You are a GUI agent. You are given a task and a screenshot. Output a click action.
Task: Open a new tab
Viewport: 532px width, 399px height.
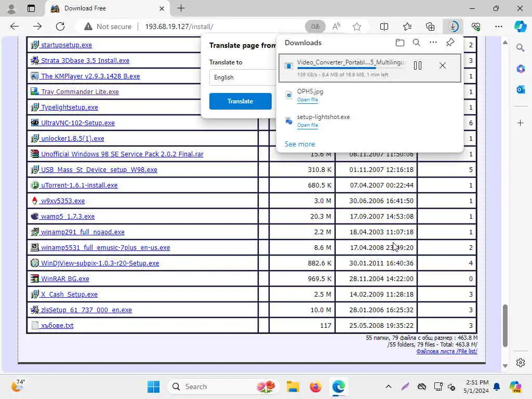[181, 8]
